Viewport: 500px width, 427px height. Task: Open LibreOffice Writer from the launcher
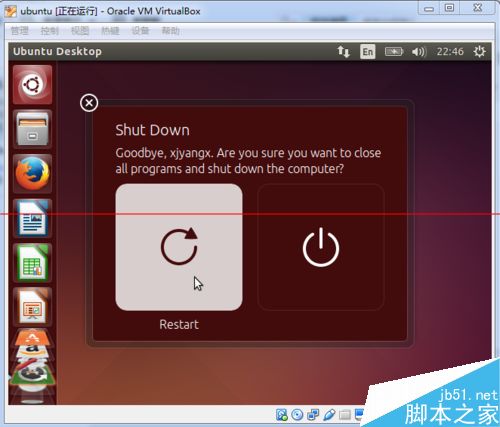pyautogui.click(x=32, y=218)
